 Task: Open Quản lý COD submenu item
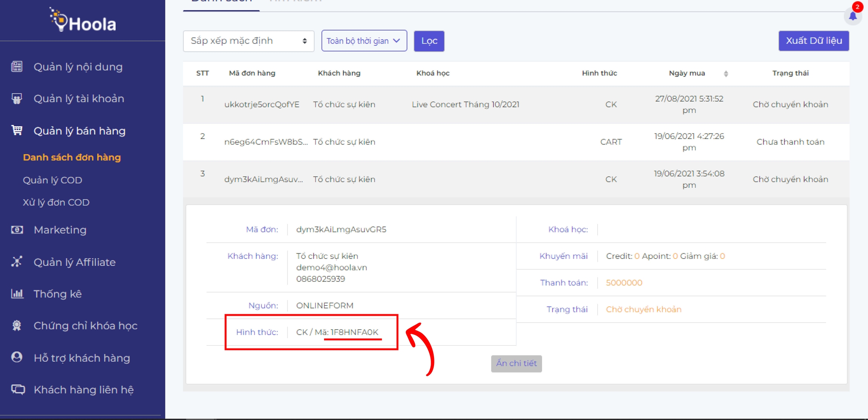pos(52,180)
